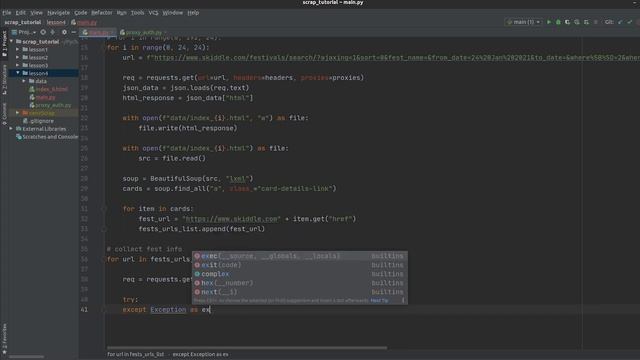This screenshot has width=640, height=360.
Task: Open the Navigate menu
Action: click(x=58, y=13)
